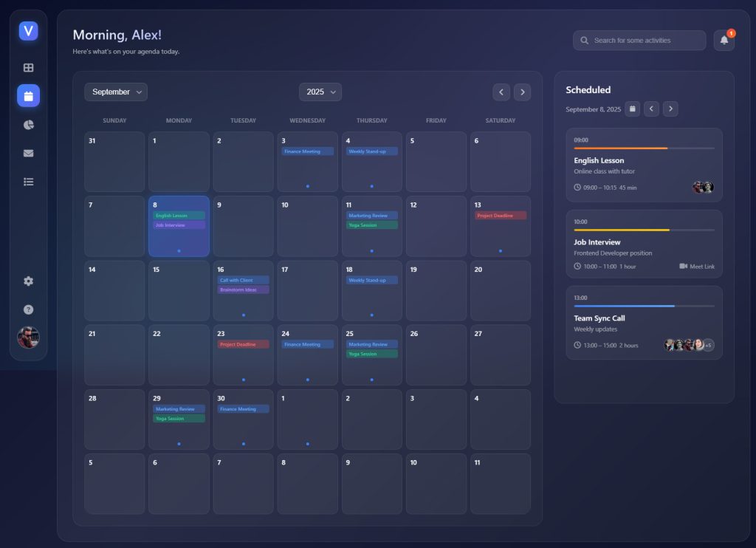The height and width of the screenshot is (548, 756).
Task: Open Project Deadline event on September 13
Action: (501, 216)
